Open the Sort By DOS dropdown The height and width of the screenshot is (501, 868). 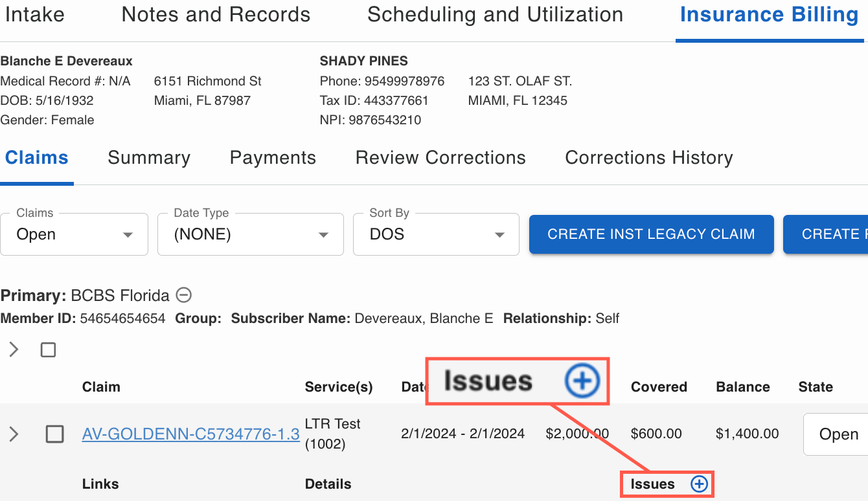[435, 234]
